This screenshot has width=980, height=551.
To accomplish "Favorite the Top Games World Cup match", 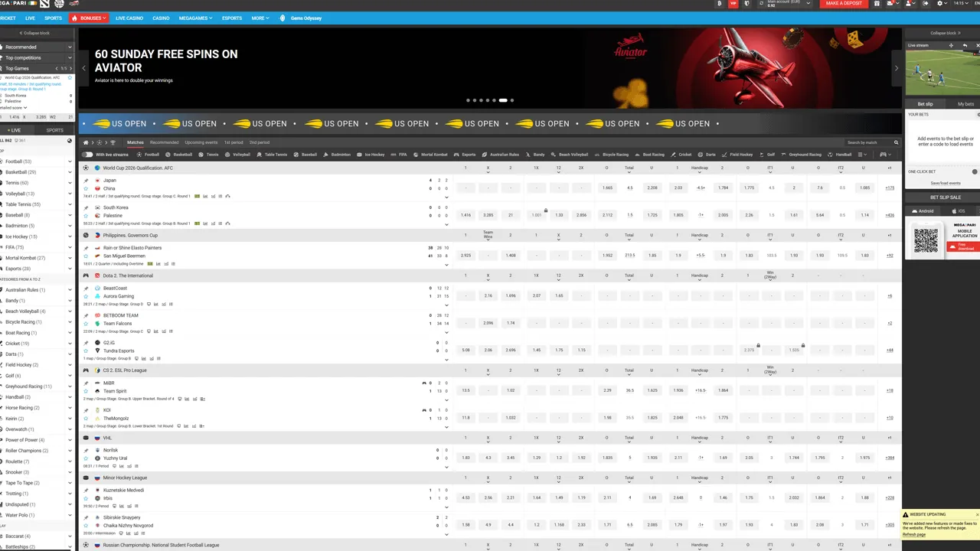I will click(x=70, y=78).
